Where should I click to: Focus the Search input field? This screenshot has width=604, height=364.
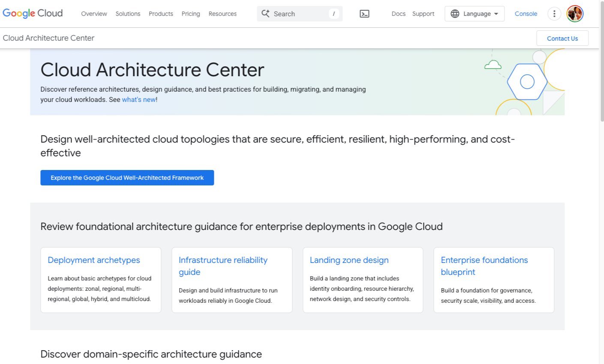pos(300,14)
